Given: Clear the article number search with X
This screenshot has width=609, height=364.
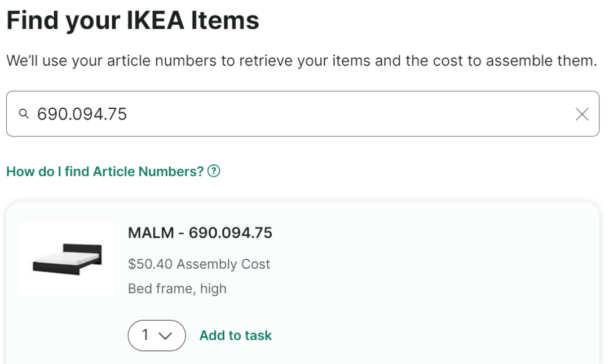Looking at the screenshot, I should pyautogui.click(x=582, y=114).
